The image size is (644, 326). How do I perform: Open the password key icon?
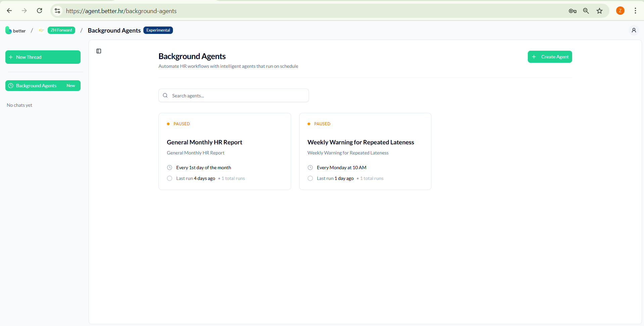click(x=572, y=11)
